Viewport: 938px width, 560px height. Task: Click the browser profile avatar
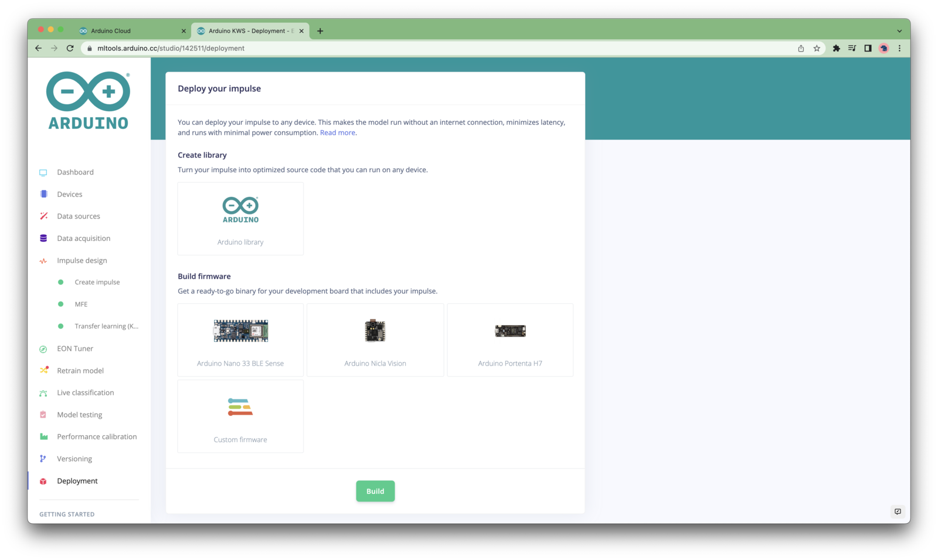tap(883, 48)
